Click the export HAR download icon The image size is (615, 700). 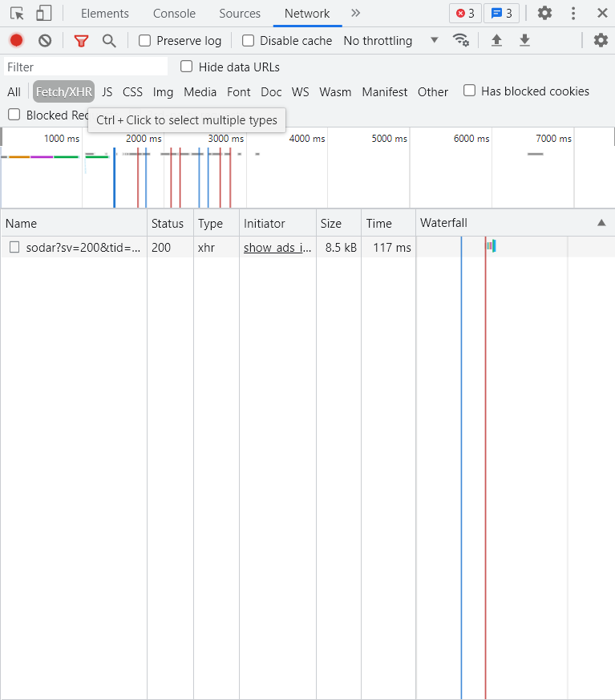click(x=525, y=41)
